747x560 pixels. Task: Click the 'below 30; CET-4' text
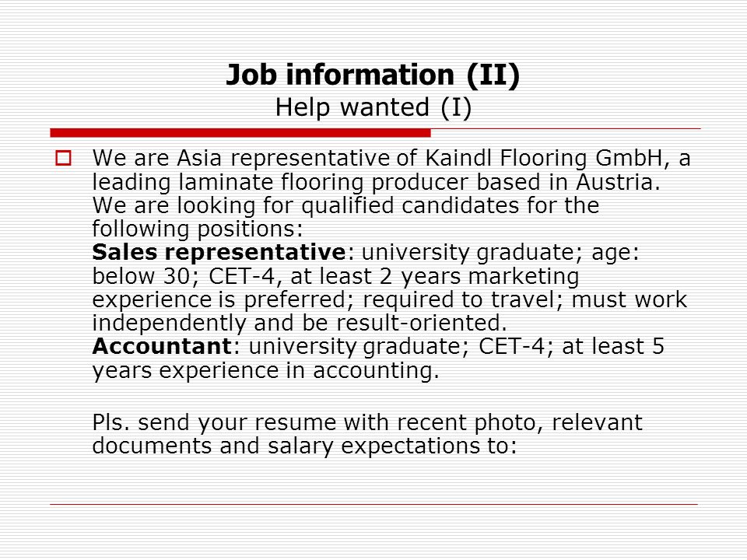tap(184, 276)
